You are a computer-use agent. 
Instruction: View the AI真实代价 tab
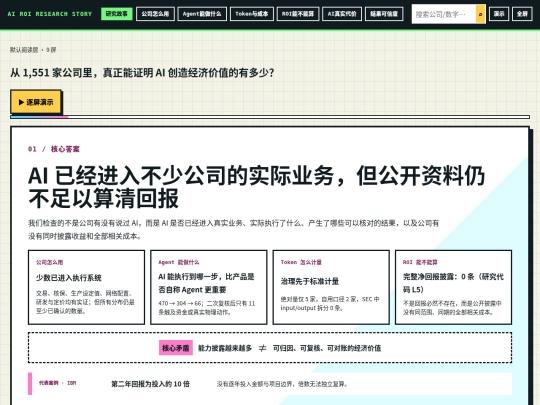coord(342,14)
